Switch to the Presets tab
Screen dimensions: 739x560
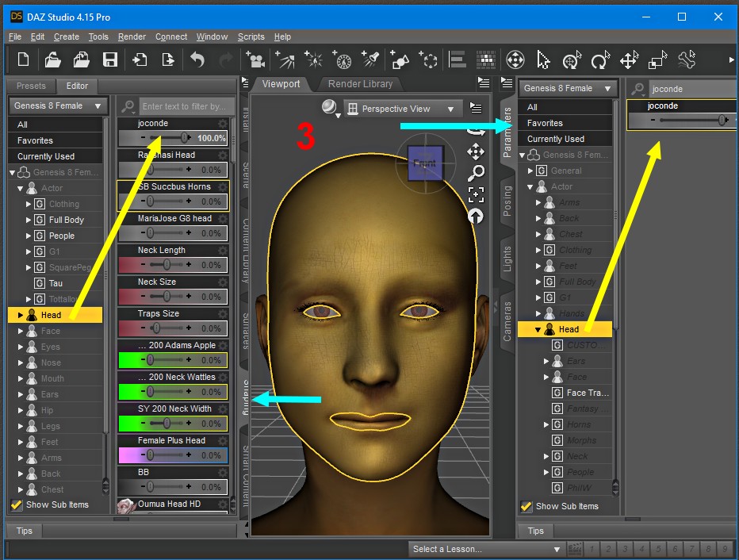point(31,86)
